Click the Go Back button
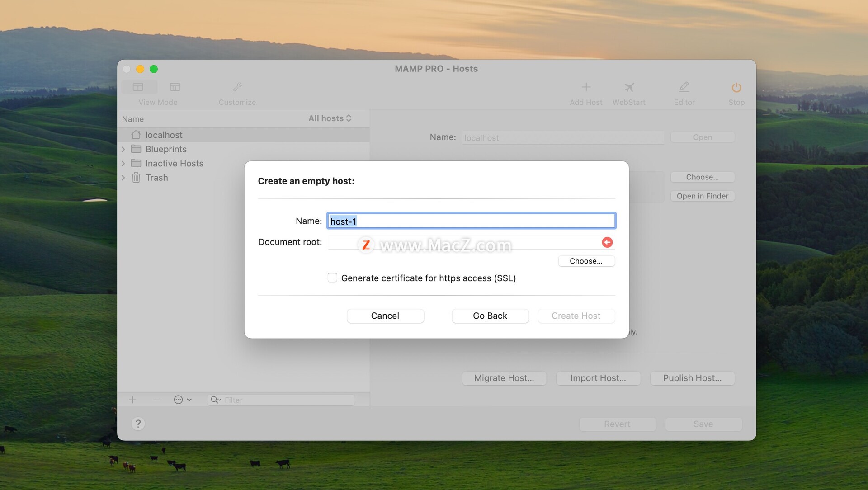This screenshot has width=868, height=490. pos(490,316)
